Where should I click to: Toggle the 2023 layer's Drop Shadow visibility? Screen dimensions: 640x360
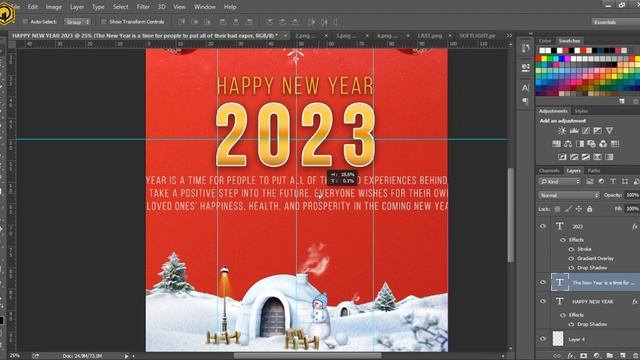(571, 268)
